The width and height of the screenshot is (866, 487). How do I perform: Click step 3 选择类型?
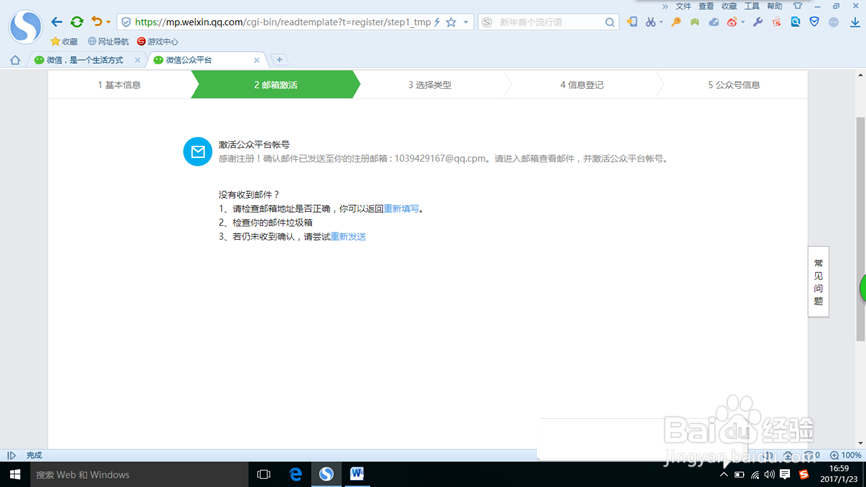(430, 84)
